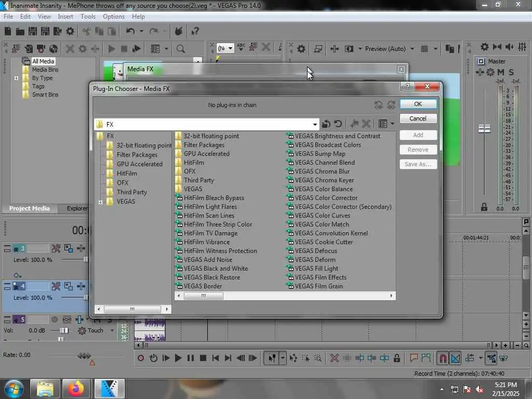
Task: Click the Pause button in transport bar
Action: [190, 358]
